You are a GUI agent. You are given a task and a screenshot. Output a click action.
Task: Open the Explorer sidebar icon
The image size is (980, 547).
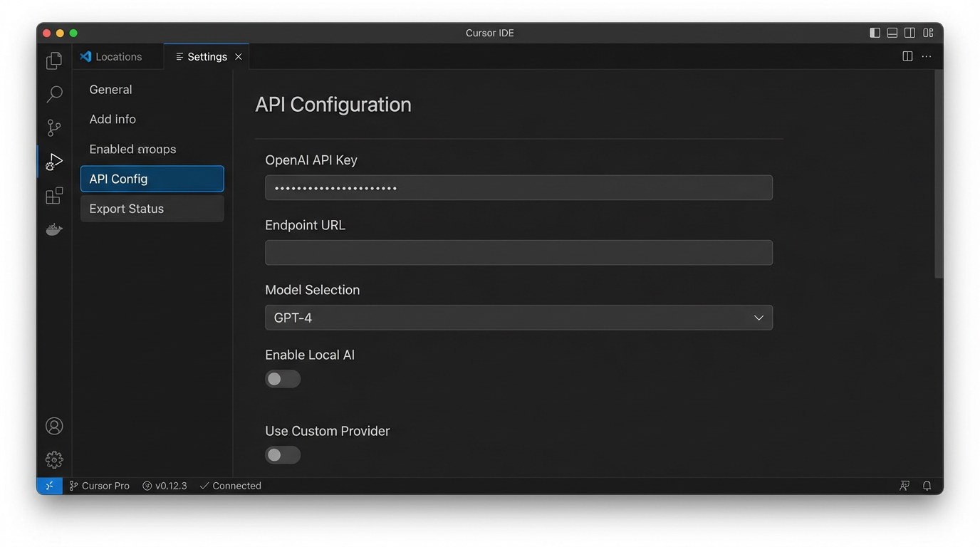(54, 61)
